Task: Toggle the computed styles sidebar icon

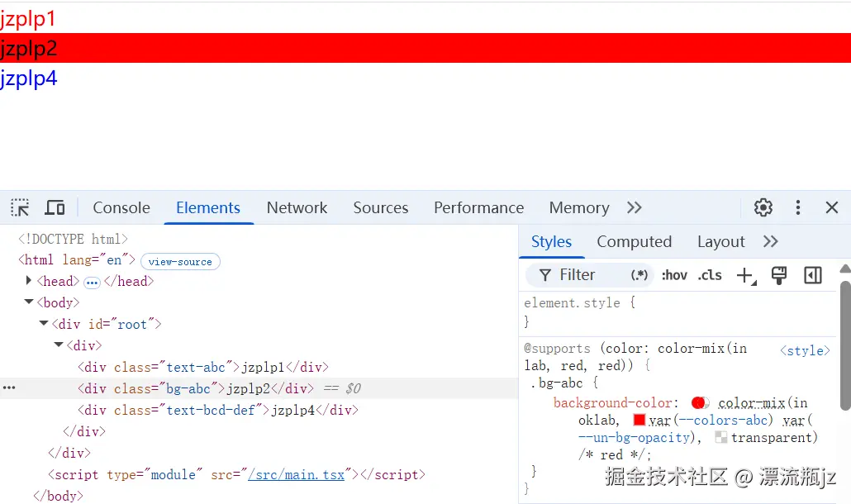Action: pos(812,275)
